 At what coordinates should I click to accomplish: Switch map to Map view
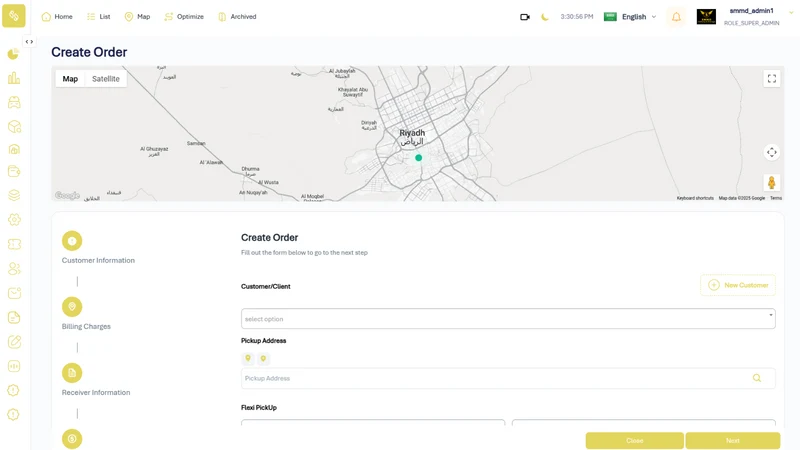point(70,79)
